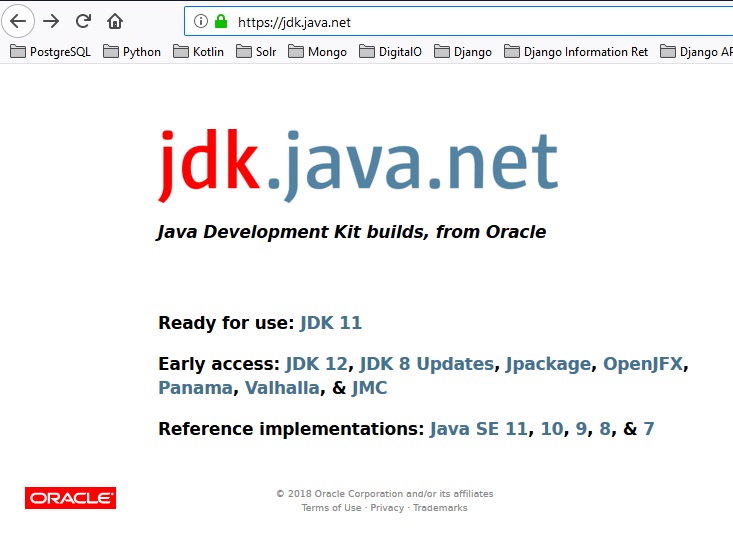Open reference implementation 9 link

tap(581, 429)
